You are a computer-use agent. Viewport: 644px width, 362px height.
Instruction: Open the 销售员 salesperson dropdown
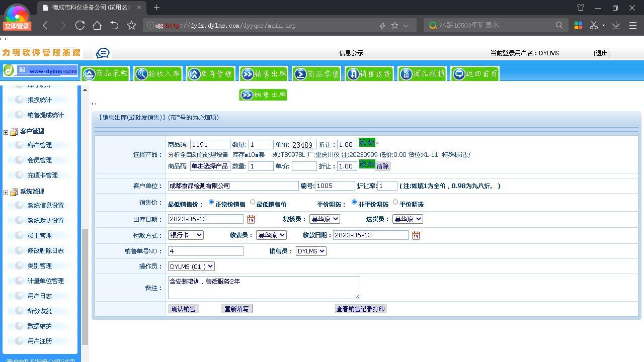coord(310,251)
